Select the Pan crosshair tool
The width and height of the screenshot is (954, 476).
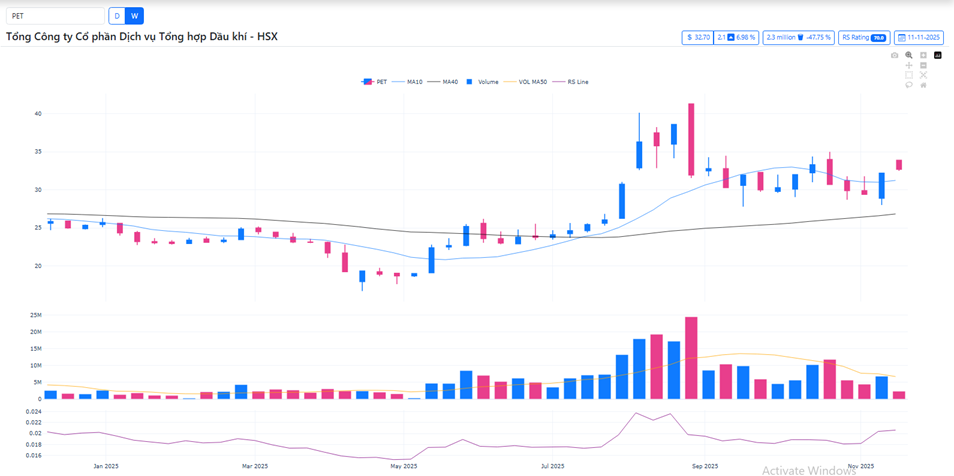tap(909, 65)
